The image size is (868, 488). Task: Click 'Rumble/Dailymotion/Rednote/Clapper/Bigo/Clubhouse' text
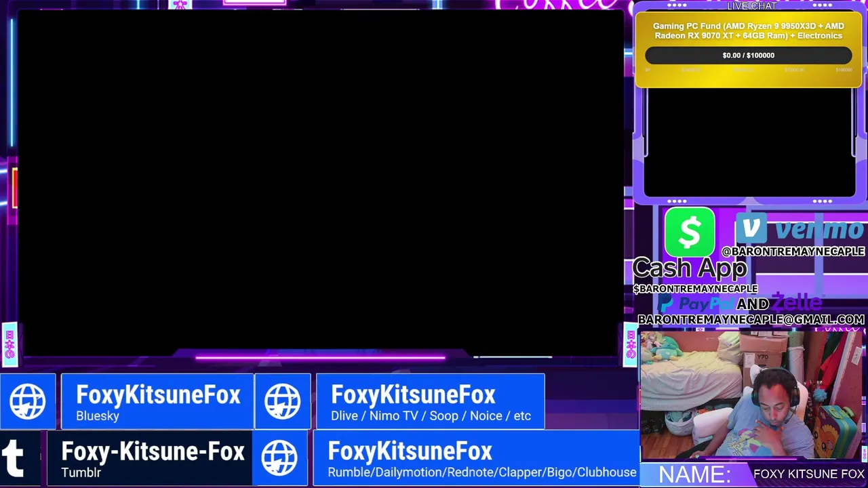click(x=482, y=472)
